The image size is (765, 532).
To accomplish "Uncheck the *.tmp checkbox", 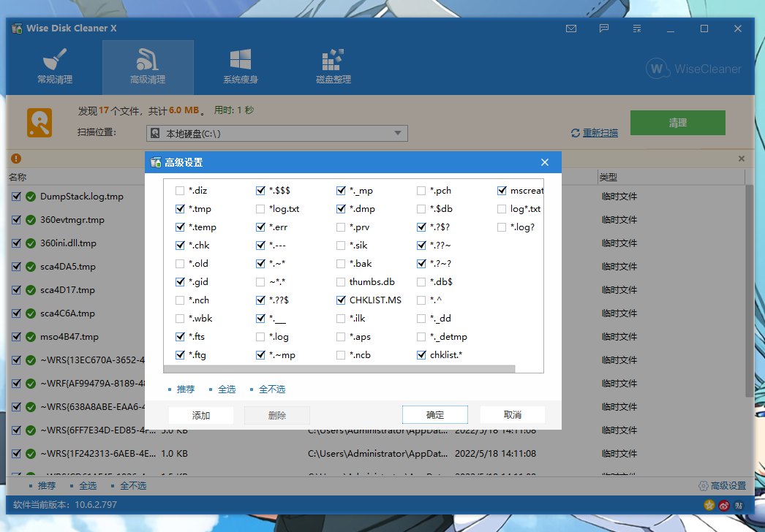I will 180,209.
